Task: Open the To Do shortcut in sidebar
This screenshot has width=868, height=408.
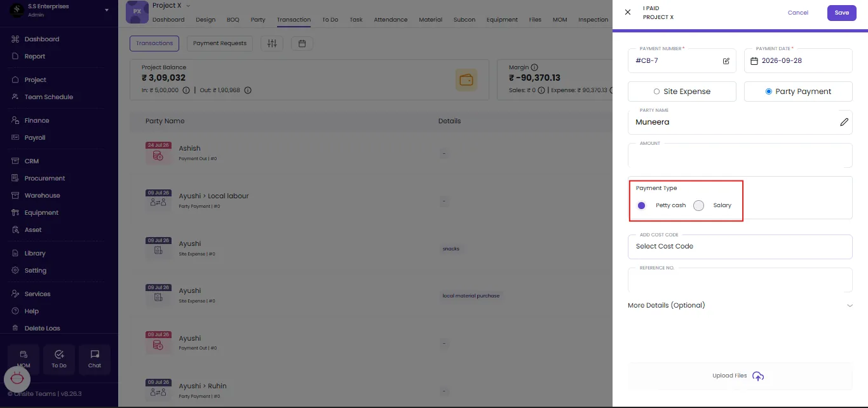Action: click(x=59, y=359)
